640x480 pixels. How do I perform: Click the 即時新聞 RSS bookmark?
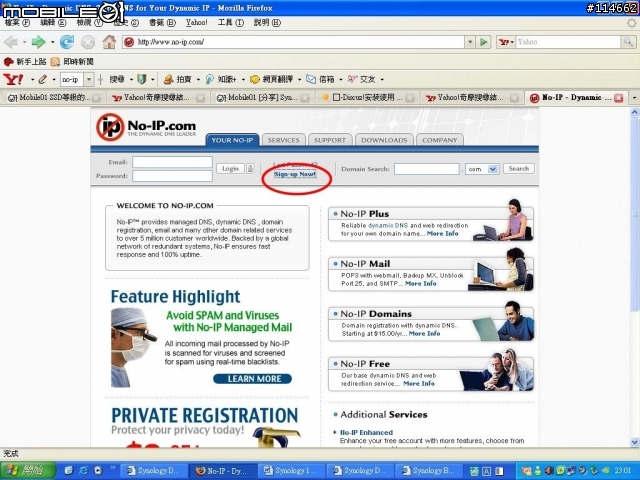click(x=72, y=62)
